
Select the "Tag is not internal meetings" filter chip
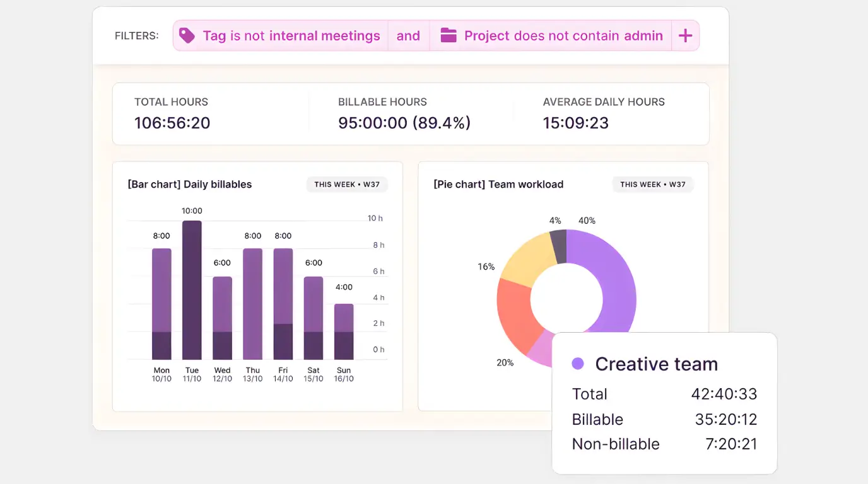[x=279, y=35]
